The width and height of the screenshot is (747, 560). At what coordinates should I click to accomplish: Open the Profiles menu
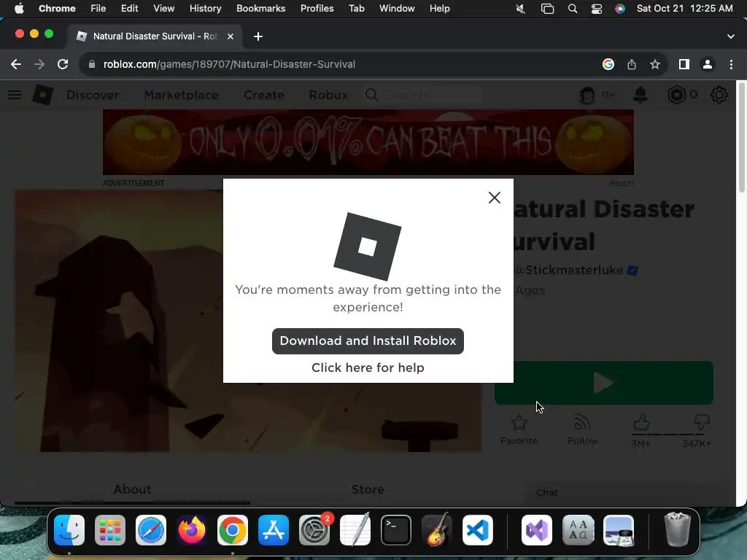(317, 9)
